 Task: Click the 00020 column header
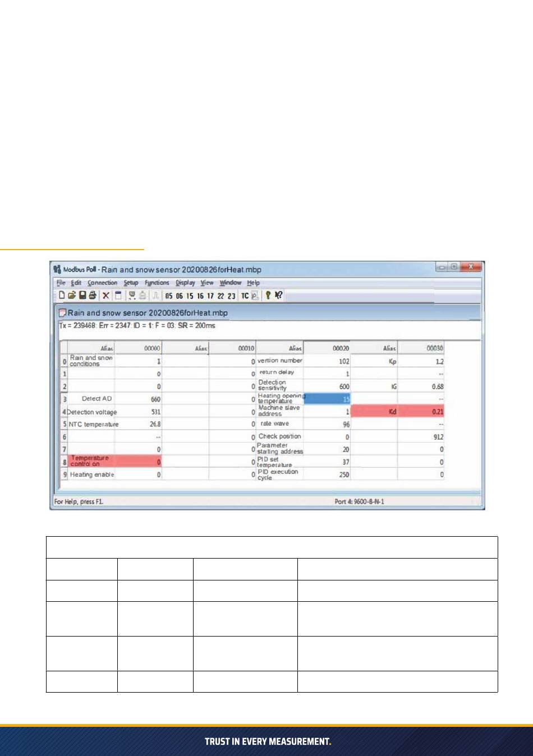click(327, 348)
